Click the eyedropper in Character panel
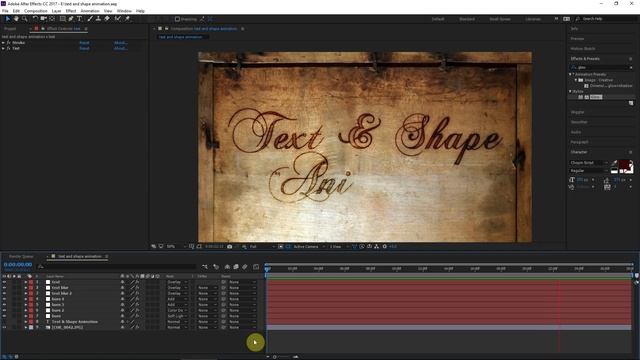Viewport: 640px width, 360px height. tap(614, 163)
